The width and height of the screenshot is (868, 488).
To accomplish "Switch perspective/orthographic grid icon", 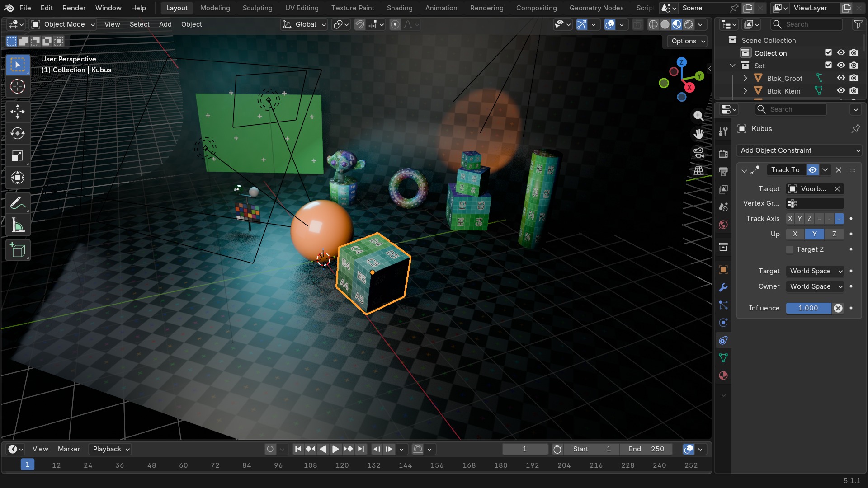I will [x=698, y=170].
